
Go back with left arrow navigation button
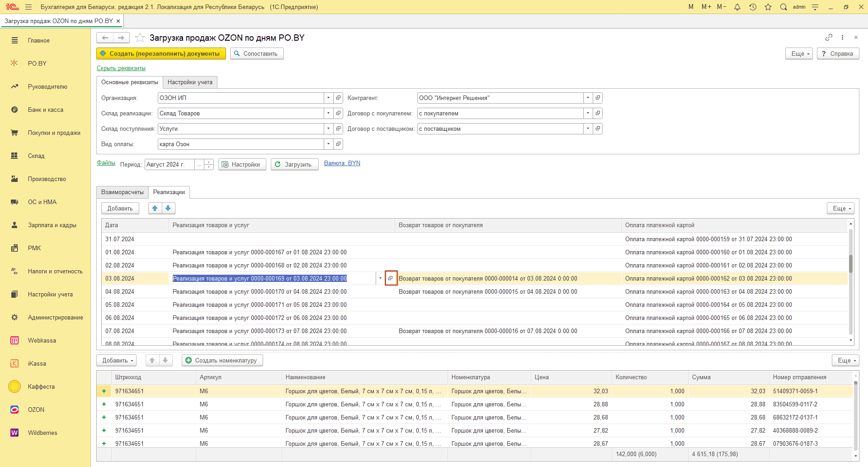[x=105, y=38]
